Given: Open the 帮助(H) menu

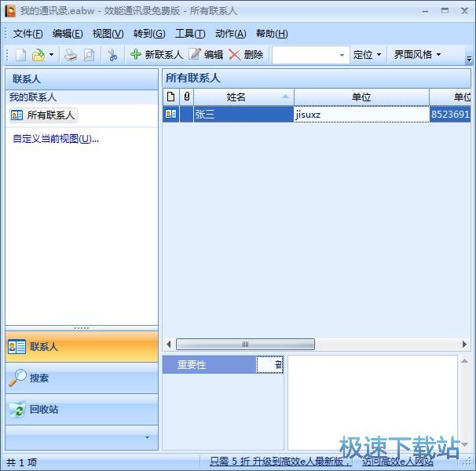Looking at the screenshot, I should click(x=272, y=34).
